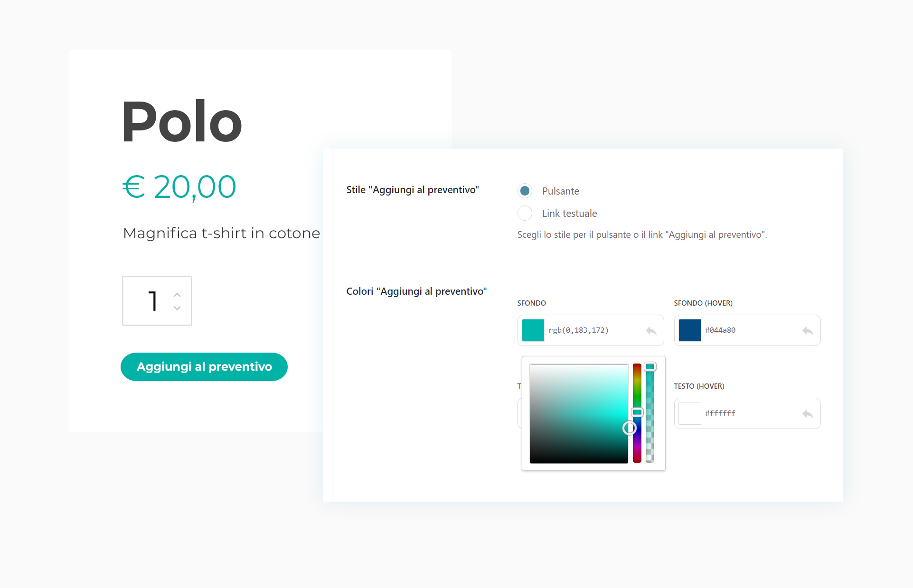Reset the SFONDO color to default
The width and height of the screenshot is (913, 588).
pos(651,331)
